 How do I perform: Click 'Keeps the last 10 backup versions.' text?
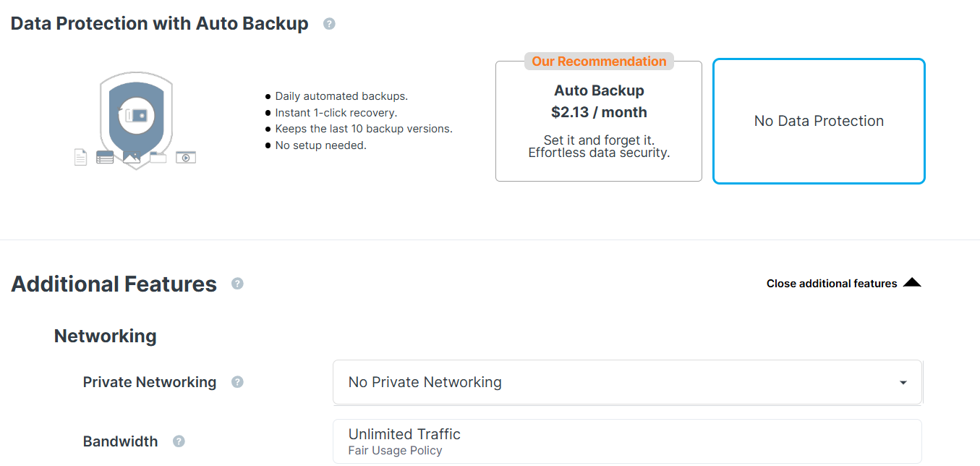coord(364,129)
